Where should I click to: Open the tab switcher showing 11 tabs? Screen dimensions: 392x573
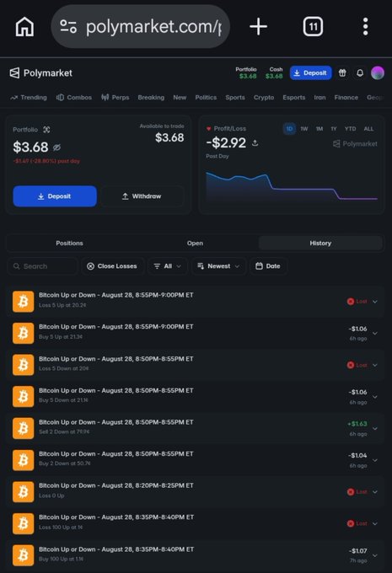click(x=313, y=27)
